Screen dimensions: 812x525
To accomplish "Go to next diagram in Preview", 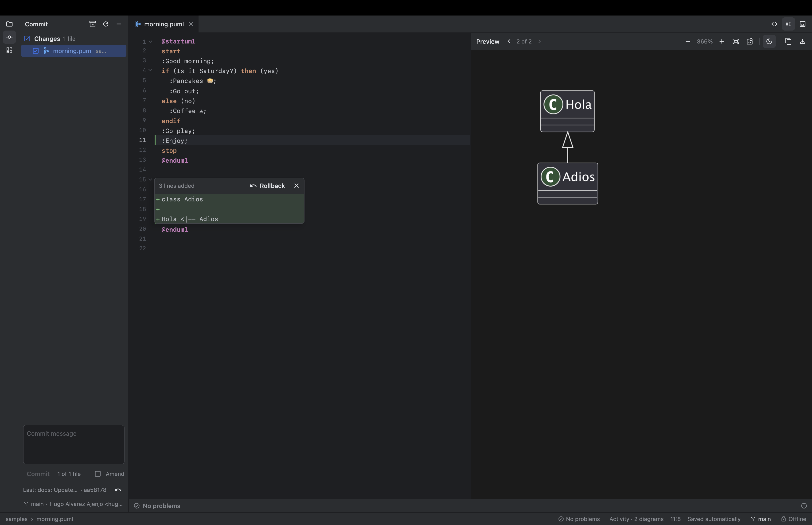I will pos(539,41).
